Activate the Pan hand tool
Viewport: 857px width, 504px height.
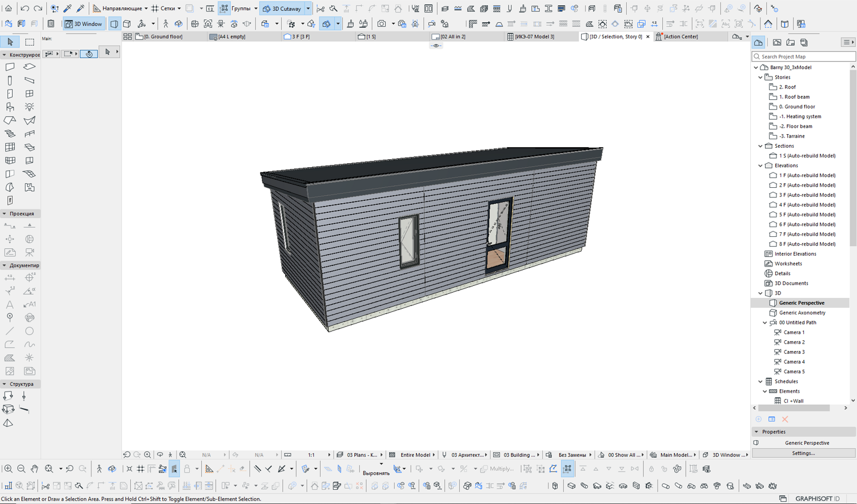(x=34, y=469)
